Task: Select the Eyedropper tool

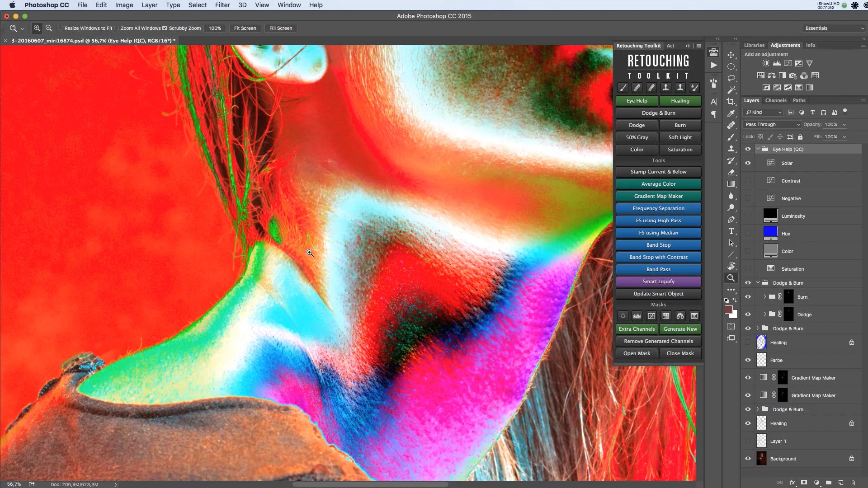Action: [x=731, y=113]
